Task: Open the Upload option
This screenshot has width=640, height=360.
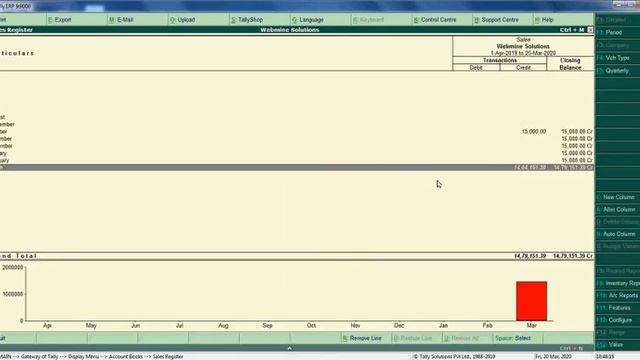Action: tap(182, 20)
